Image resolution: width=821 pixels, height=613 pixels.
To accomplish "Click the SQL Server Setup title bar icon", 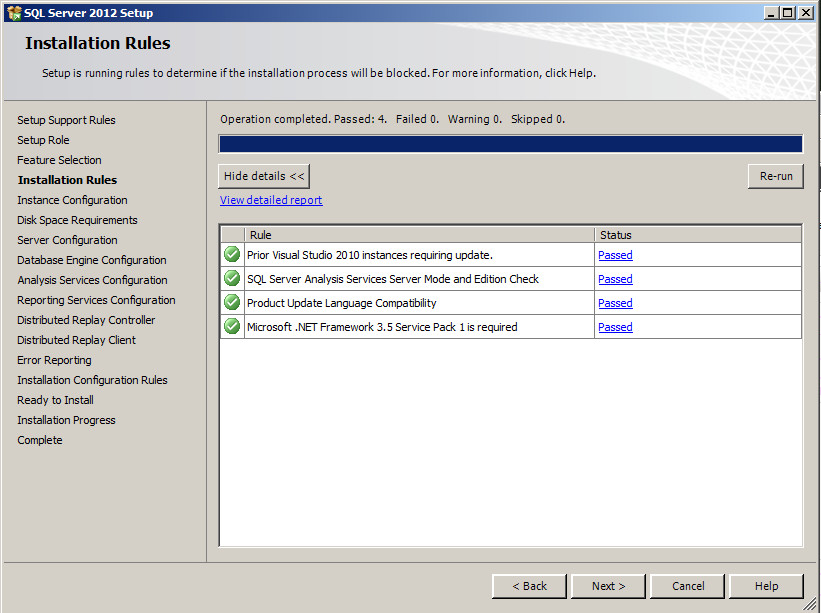I will (14, 13).
